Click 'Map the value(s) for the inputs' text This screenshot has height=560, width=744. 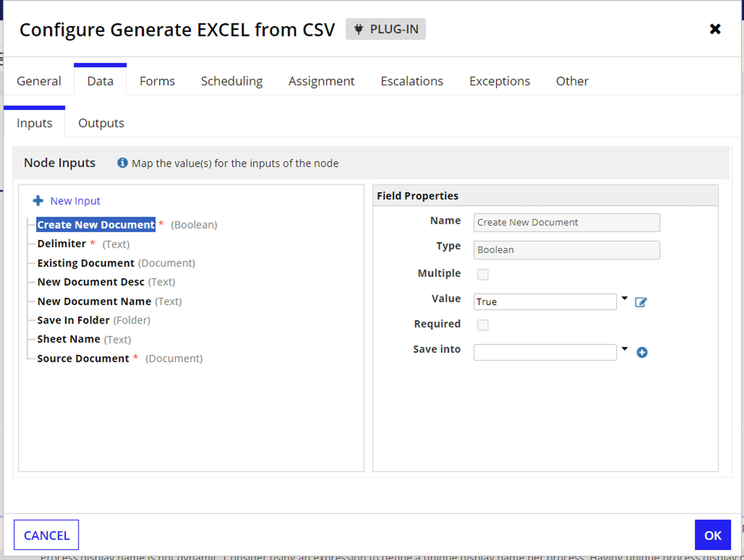pos(235,163)
